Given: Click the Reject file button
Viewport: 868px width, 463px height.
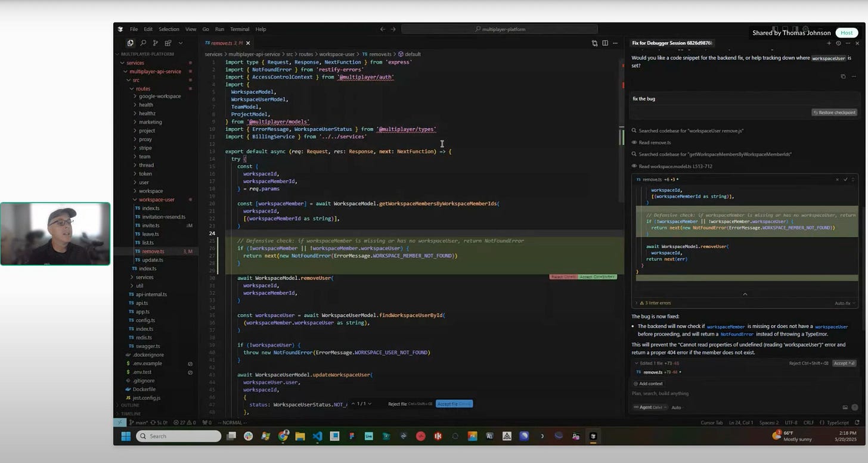Looking at the screenshot, I should (410, 404).
